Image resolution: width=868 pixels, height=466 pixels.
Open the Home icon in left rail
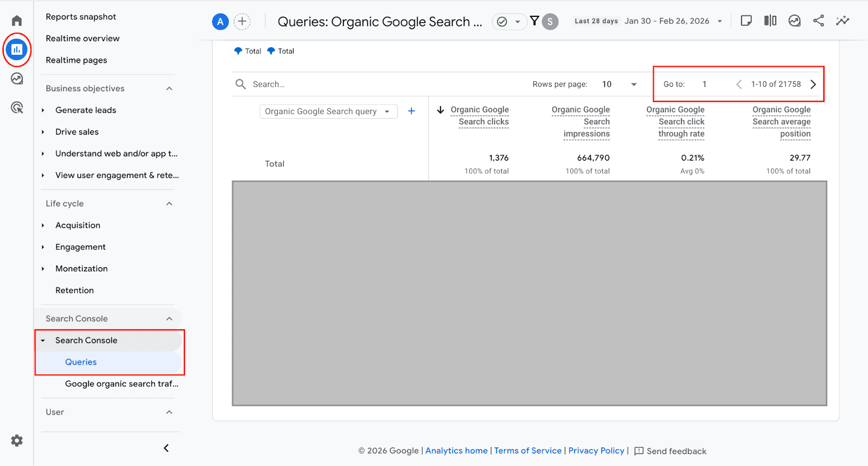(x=17, y=21)
